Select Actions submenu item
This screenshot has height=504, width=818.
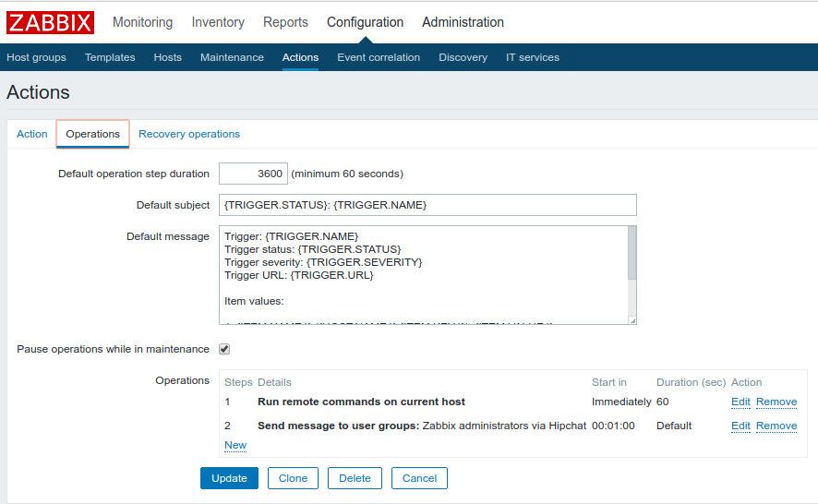(300, 57)
